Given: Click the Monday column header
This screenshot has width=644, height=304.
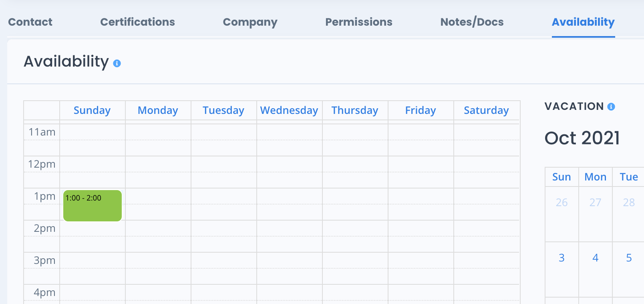Looking at the screenshot, I should [x=158, y=110].
